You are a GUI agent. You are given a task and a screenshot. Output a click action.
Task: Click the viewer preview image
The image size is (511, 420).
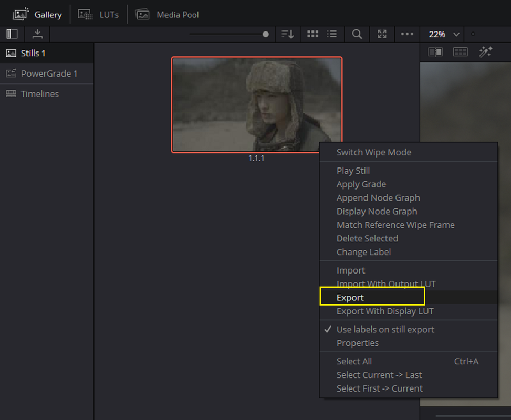[x=465, y=102]
